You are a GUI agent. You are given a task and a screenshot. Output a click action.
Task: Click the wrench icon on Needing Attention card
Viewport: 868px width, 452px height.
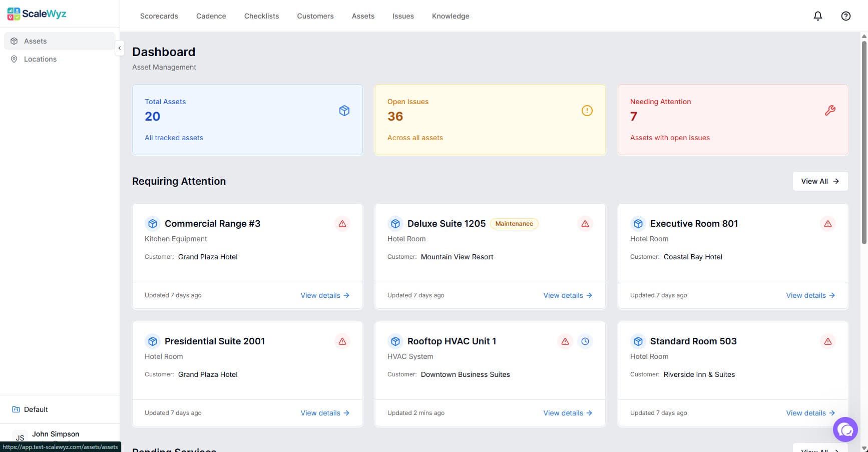[830, 110]
